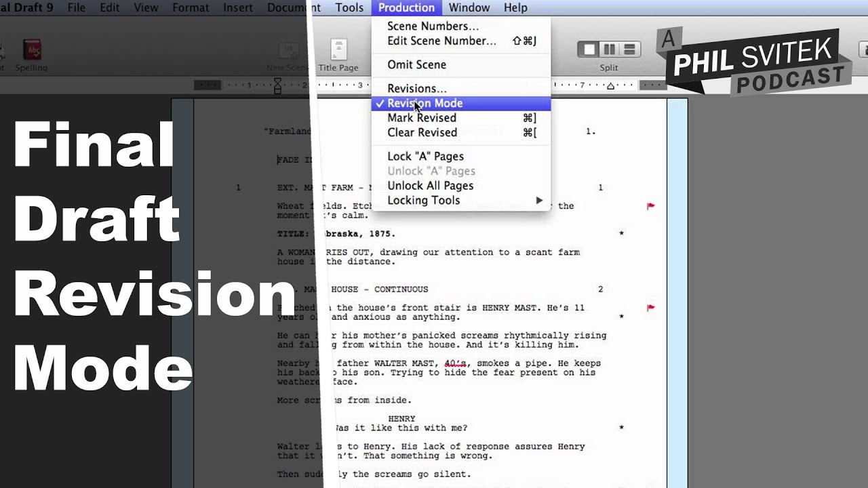Open the Format menu
Image resolution: width=868 pixels, height=488 pixels.
pos(191,7)
